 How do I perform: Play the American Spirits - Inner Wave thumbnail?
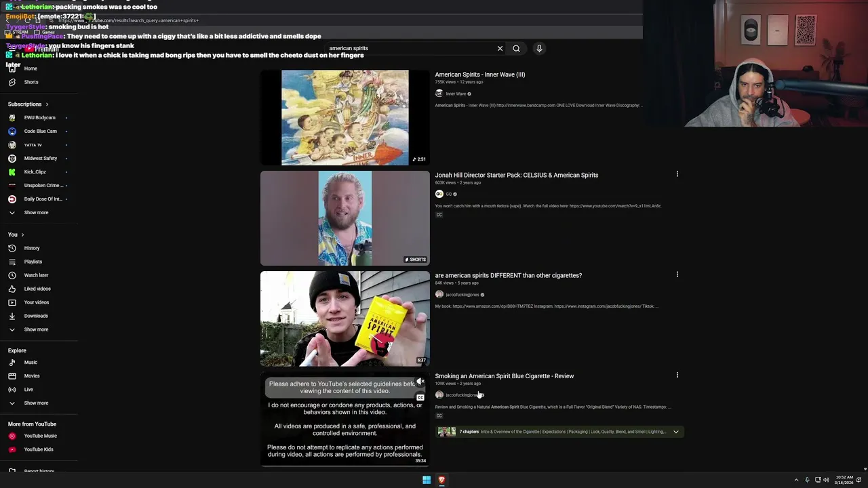click(x=344, y=117)
